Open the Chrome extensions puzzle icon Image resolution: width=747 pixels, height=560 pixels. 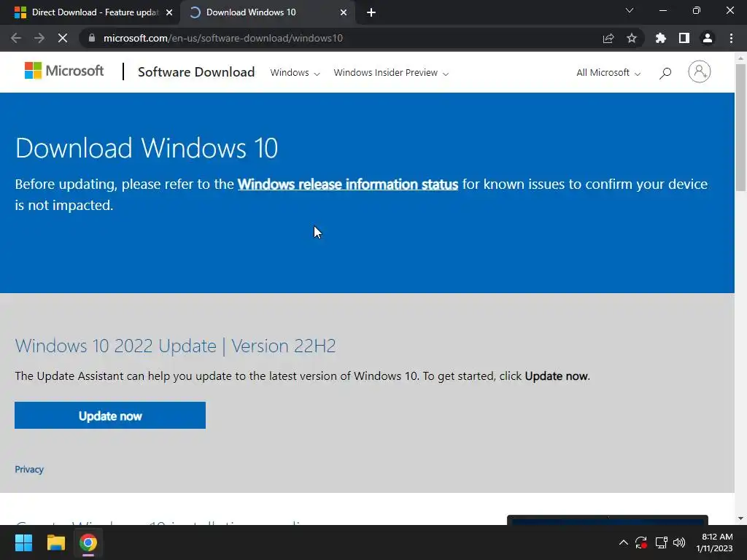[661, 38]
